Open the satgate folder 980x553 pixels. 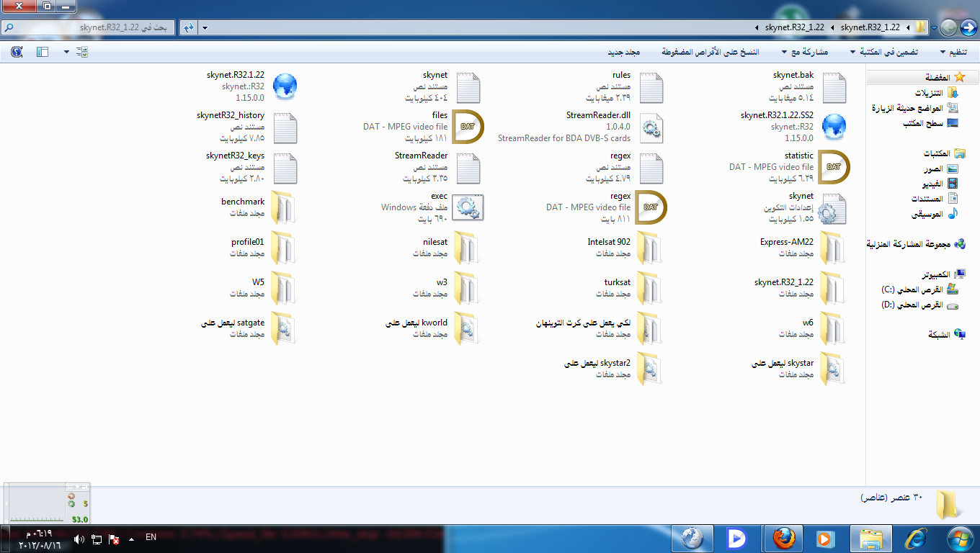point(249,328)
